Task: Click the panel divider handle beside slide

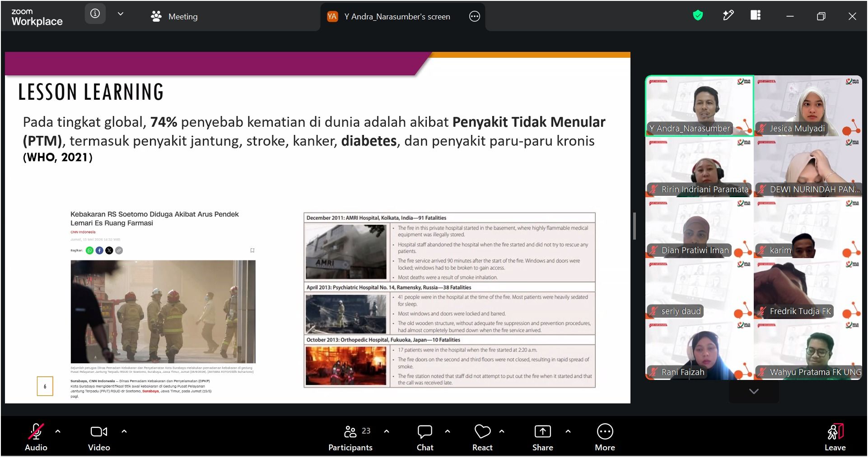Action: tap(635, 226)
